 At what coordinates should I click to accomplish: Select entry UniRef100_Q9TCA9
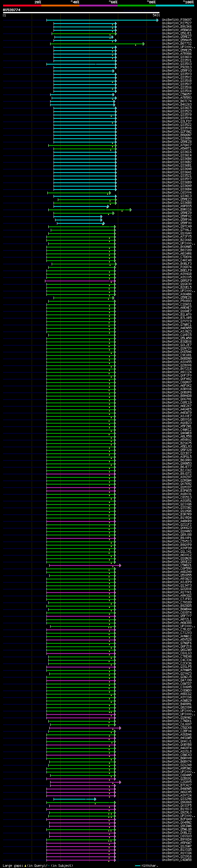[177, 226]
